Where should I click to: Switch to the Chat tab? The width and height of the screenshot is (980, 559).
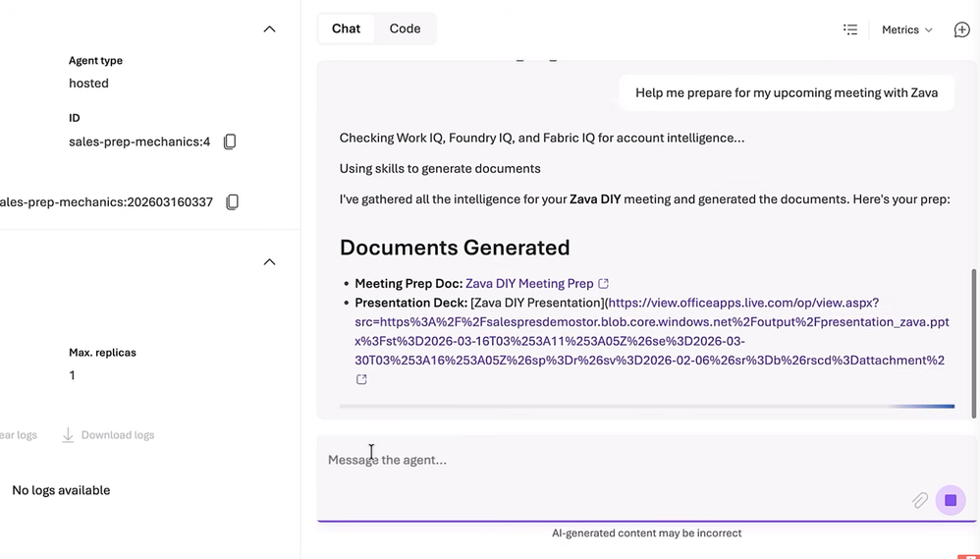[x=346, y=28]
